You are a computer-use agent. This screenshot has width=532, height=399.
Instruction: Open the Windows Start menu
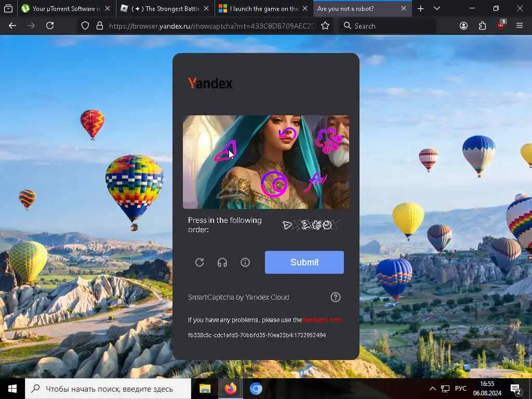[12, 389]
